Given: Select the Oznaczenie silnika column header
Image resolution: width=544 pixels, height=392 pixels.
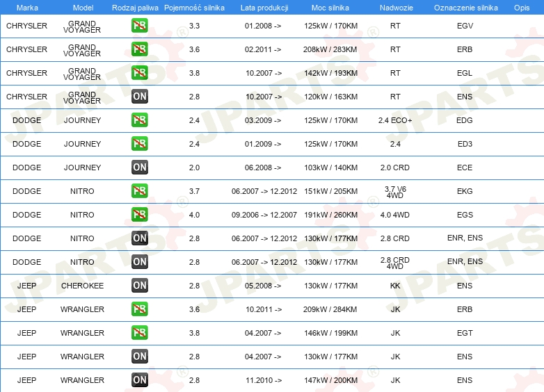Looking at the screenshot, I should (465, 8).
